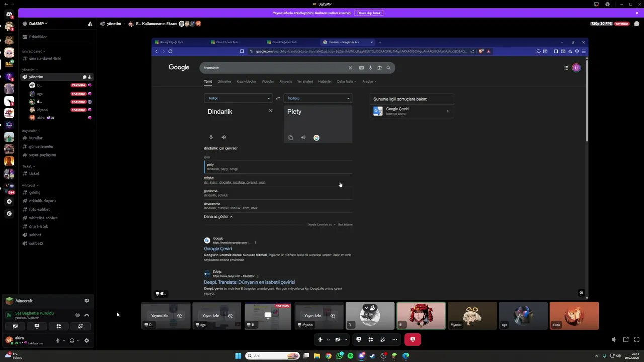This screenshot has height=362, width=644.
Task: Open WhatsApp from the taskbar
Action: click(340, 356)
